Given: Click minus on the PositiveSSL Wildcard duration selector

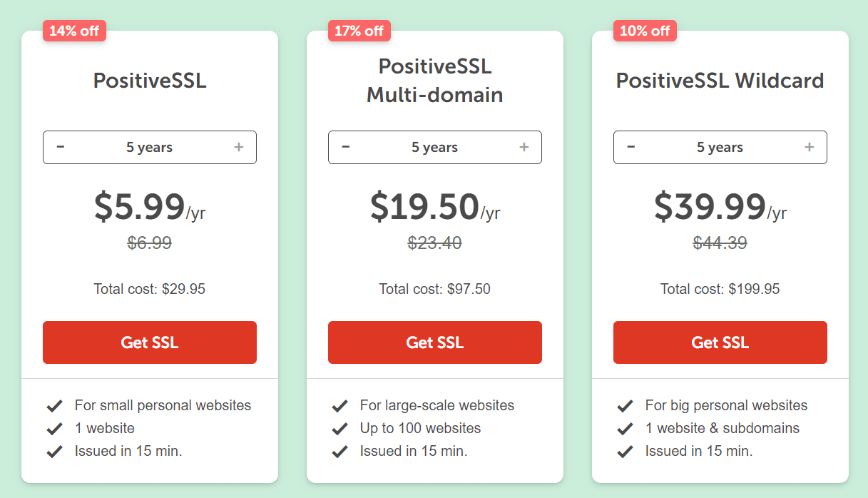Looking at the screenshot, I should tap(631, 147).
